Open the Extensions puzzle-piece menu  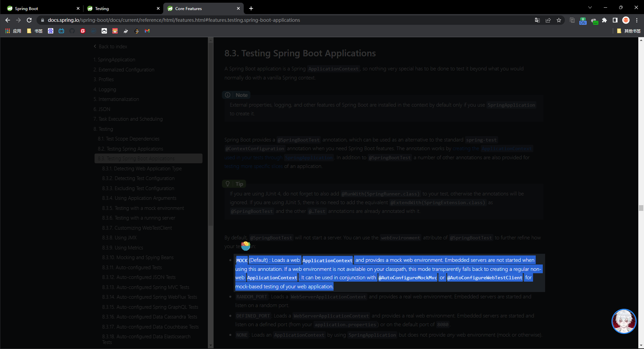click(604, 20)
